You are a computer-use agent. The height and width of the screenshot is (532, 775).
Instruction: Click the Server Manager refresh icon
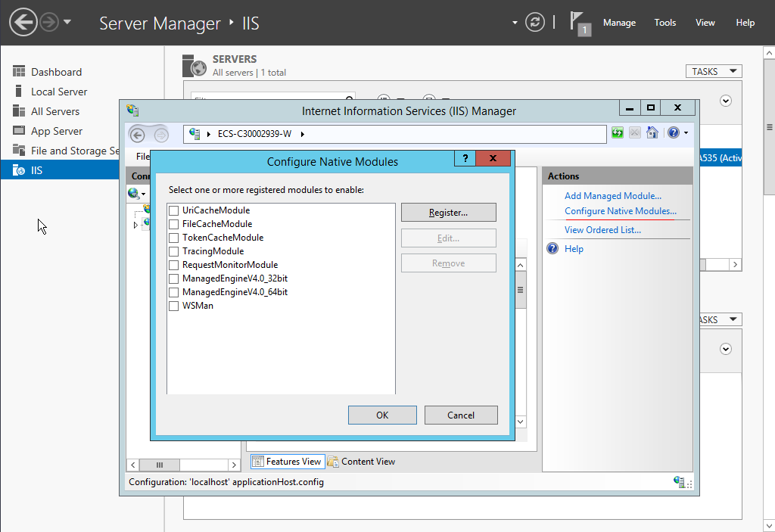tap(535, 22)
